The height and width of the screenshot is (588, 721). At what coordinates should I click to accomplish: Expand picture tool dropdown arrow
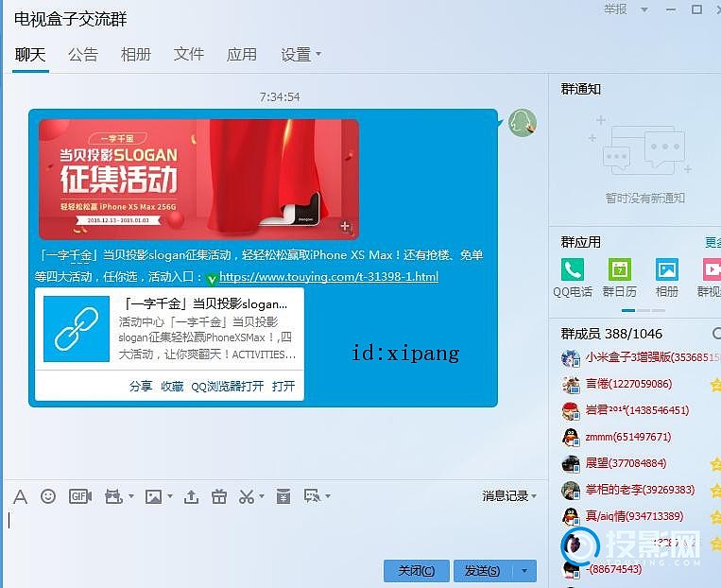(170, 496)
